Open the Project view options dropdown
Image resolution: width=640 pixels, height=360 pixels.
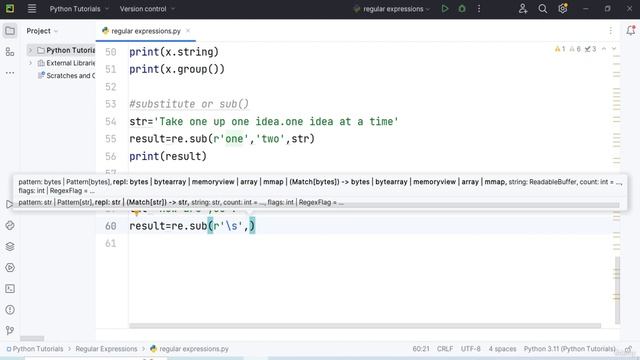pyautogui.click(x=42, y=31)
